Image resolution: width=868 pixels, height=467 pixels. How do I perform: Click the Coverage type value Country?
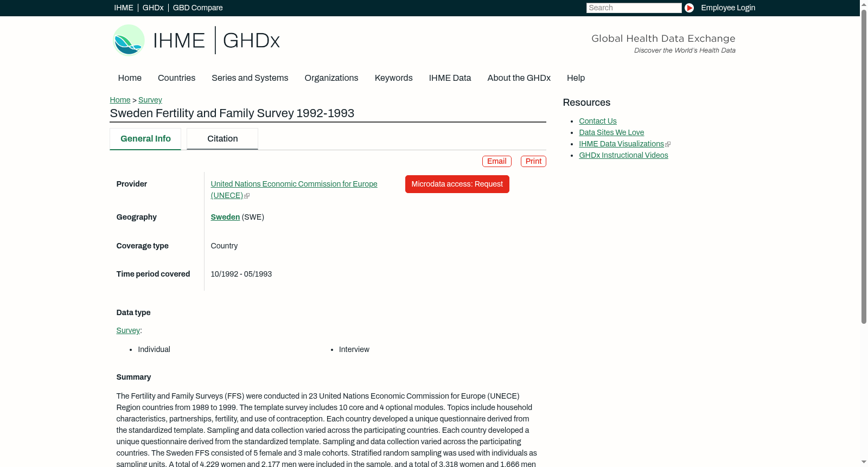pyautogui.click(x=224, y=246)
